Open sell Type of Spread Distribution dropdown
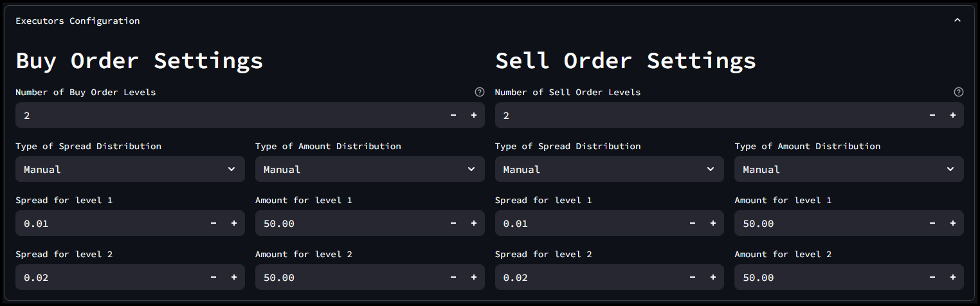 tap(609, 170)
